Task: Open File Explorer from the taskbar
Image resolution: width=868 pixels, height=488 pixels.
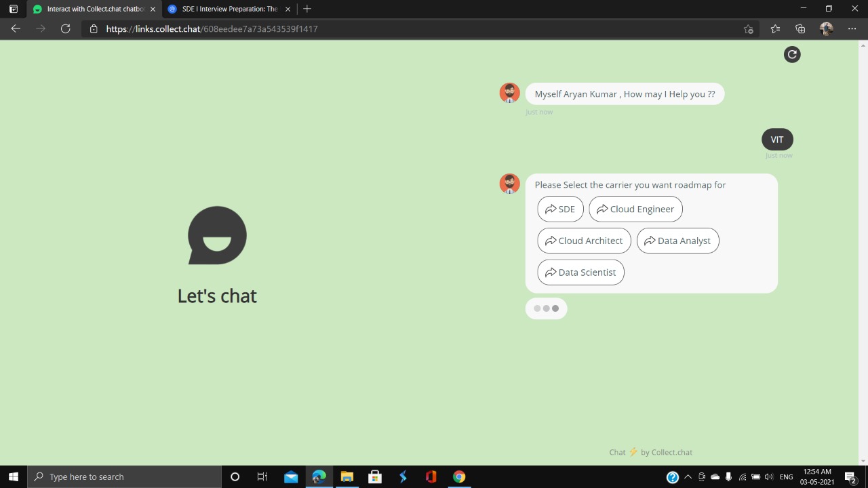Action: [x=347, y=476]
